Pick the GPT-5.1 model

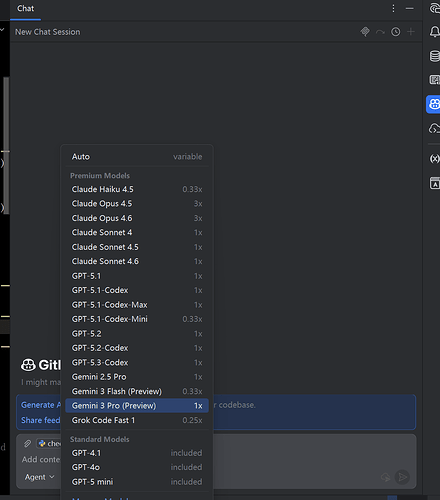tap(137, 276)
